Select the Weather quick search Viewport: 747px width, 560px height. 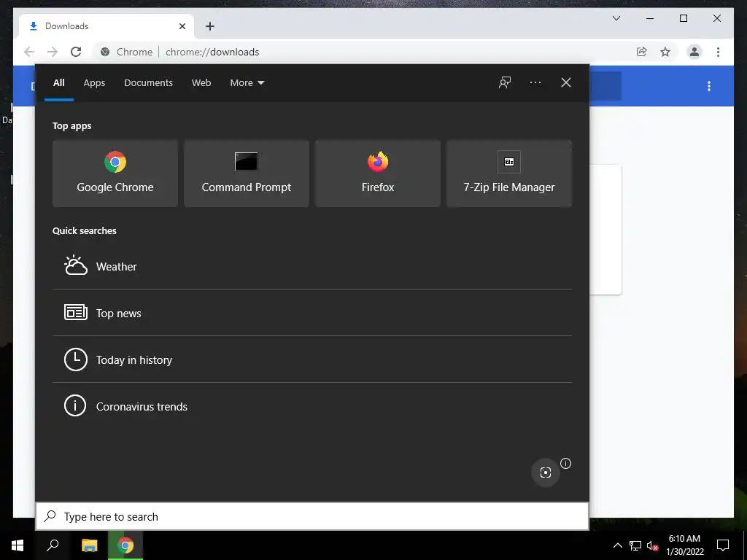[312, 266]
